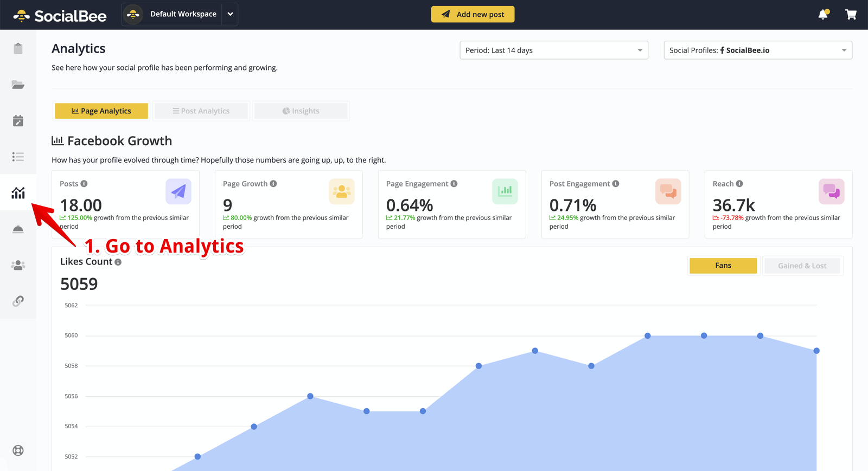Open the clipboard icon in sidebar
This screenshot has height=471, width=868.
[18, 48]
